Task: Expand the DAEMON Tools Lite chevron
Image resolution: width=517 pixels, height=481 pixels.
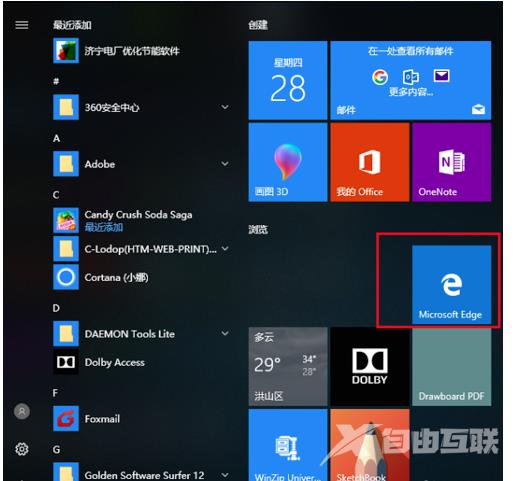Action: pos(225,333)
